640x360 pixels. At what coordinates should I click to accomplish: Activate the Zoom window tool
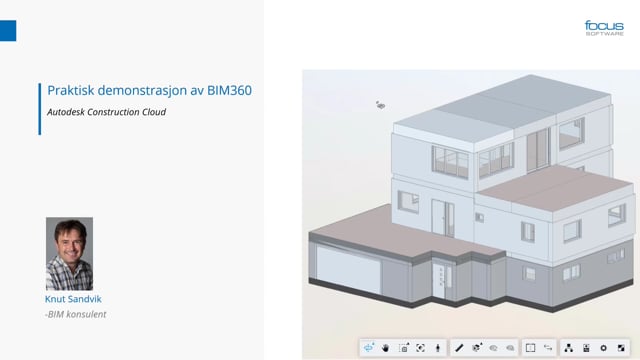[x=404, y=348]
